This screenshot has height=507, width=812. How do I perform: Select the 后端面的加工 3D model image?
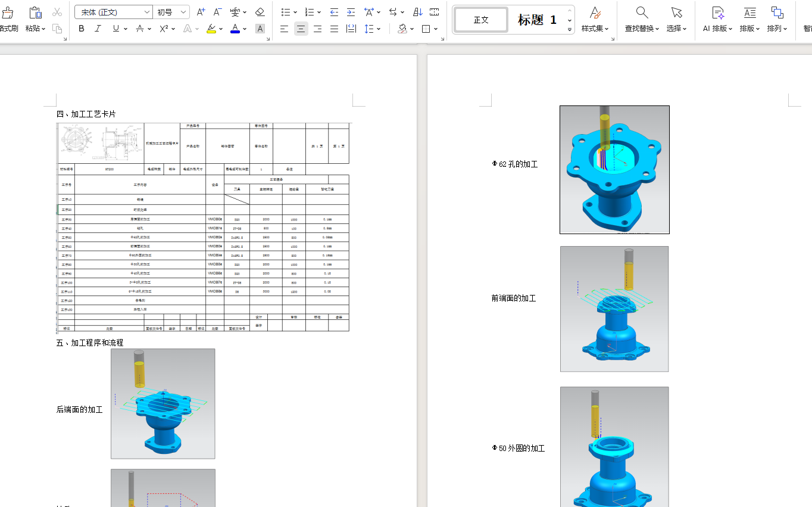click(x=163, y=404)
